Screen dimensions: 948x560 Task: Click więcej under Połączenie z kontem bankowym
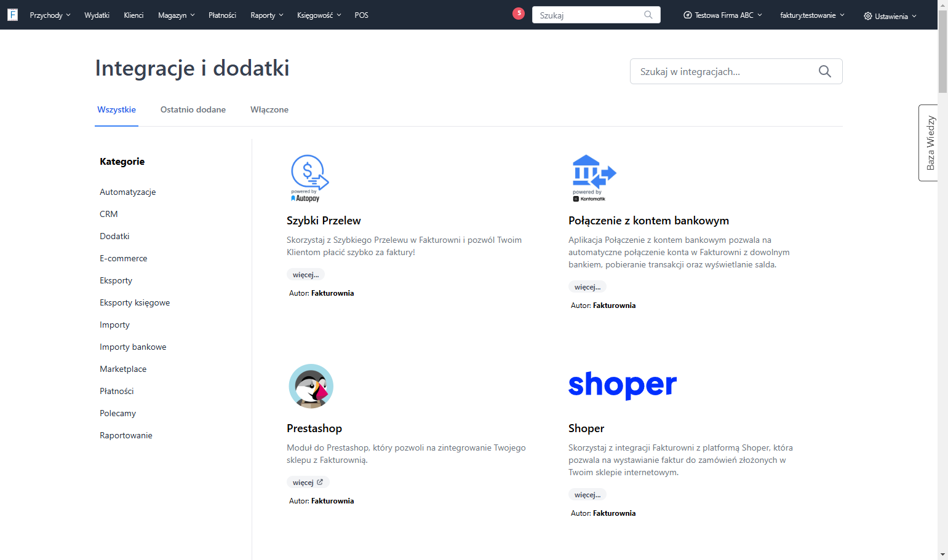pos(588,287)
